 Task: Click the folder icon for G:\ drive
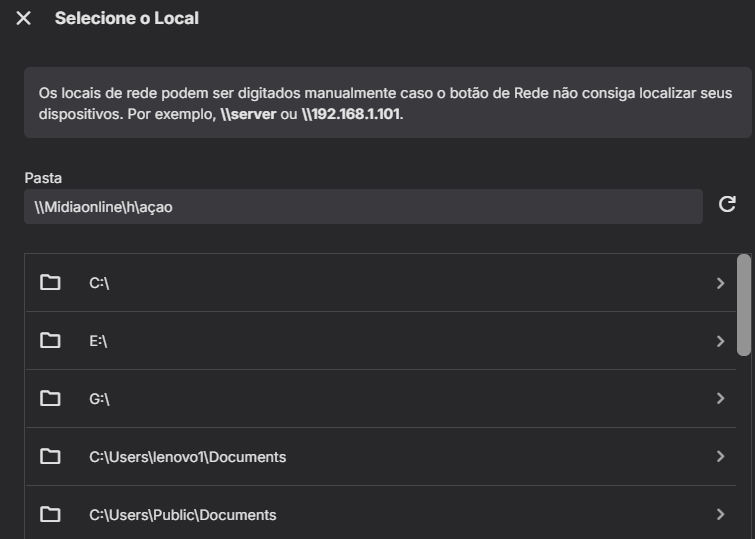50,399
